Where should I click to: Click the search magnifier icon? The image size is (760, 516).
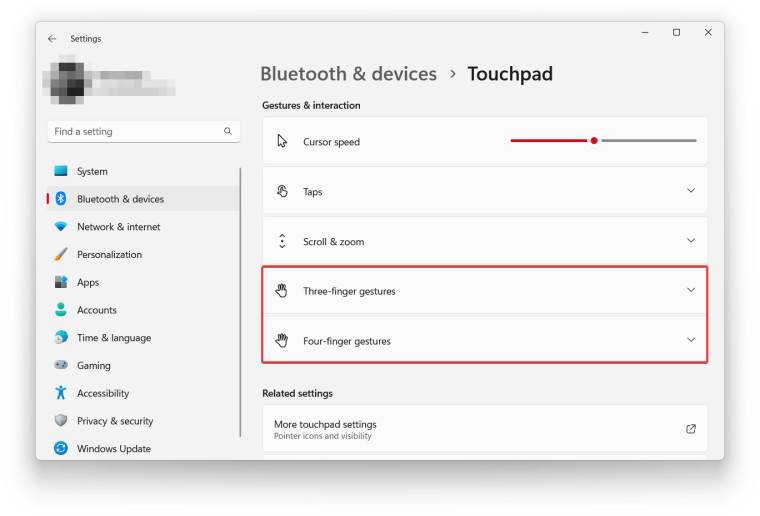click(x=228, y=131)
